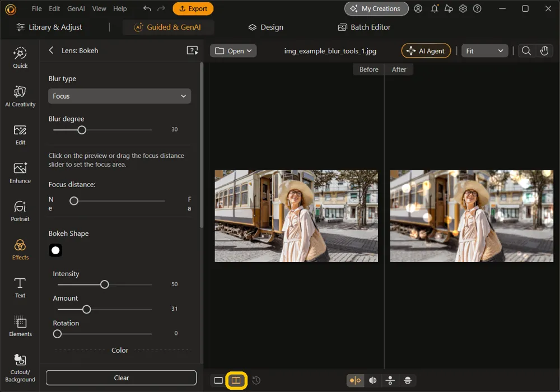Open the Portrait sidebar panel
The width and height of the screenshot is (560, 392).
20,211
